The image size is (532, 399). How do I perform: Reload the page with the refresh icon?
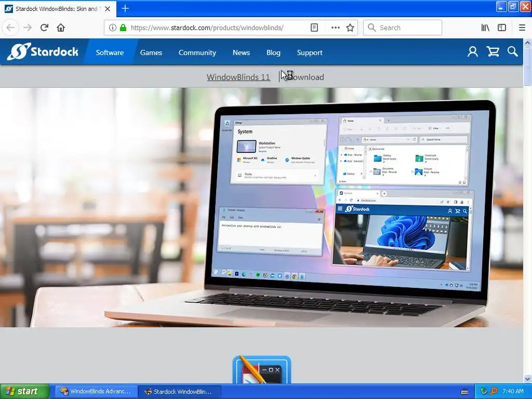tap(44, 28)
